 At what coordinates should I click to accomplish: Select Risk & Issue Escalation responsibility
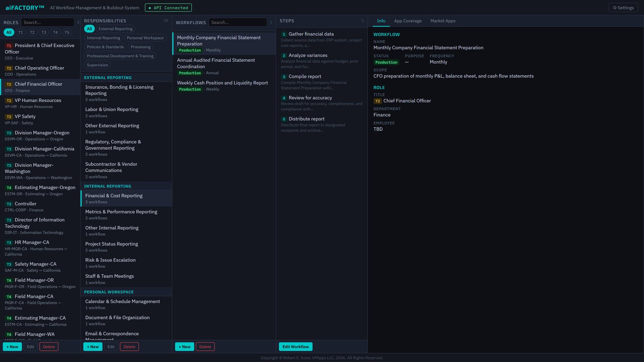coord(126,263)
